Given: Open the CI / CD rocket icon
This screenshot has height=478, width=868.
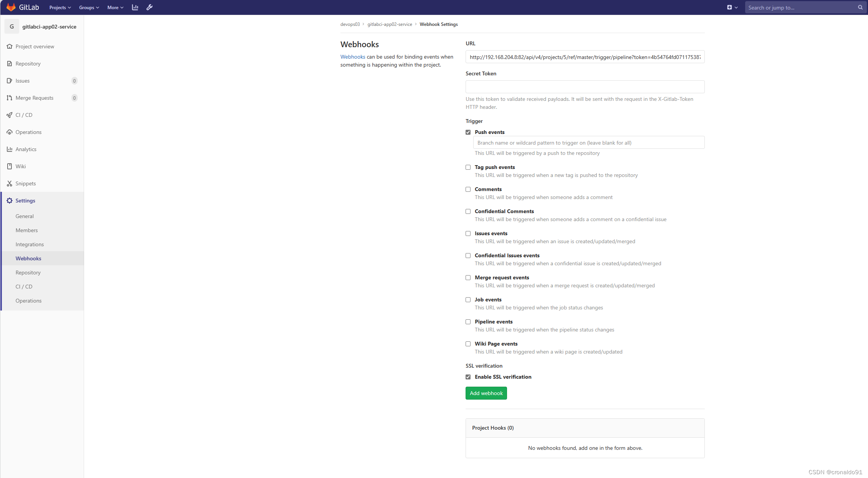Looking at the screenshot, I should click(10, 115).
